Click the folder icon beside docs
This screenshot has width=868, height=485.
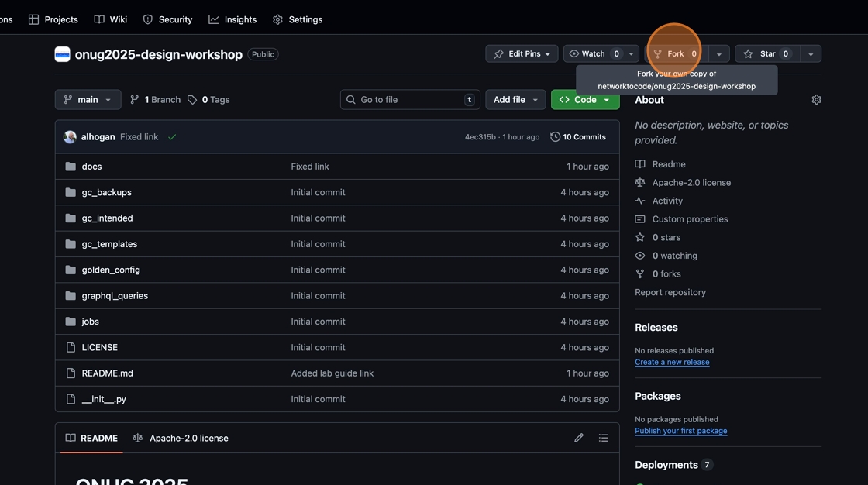coord(71,166)
